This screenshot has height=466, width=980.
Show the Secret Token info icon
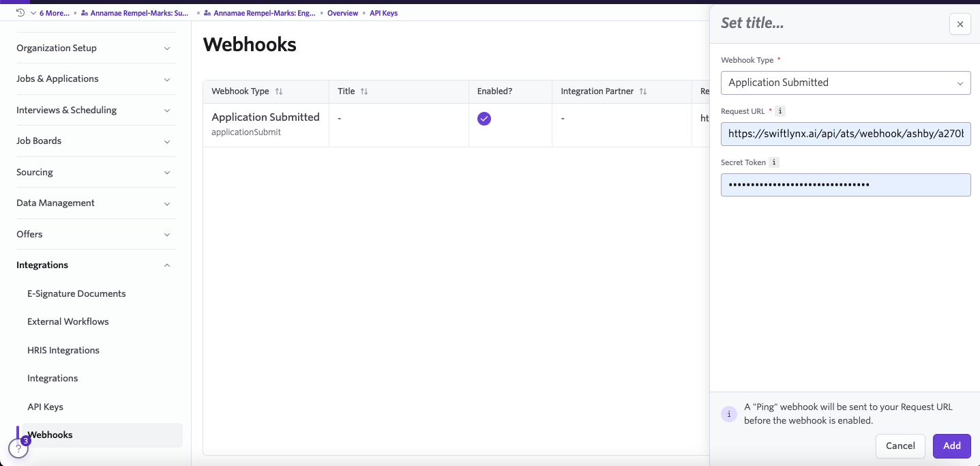click(x=773, y=162)
